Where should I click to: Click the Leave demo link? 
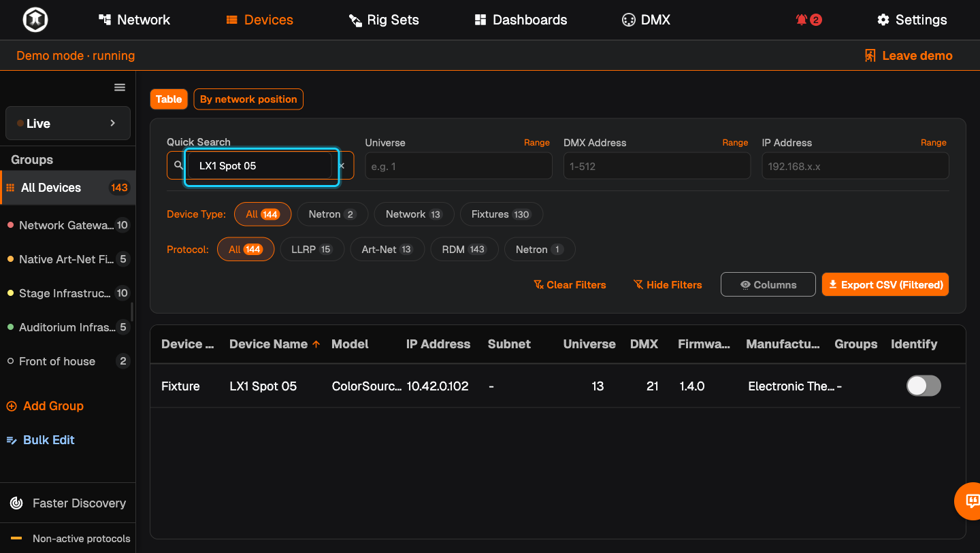(909, 56)
